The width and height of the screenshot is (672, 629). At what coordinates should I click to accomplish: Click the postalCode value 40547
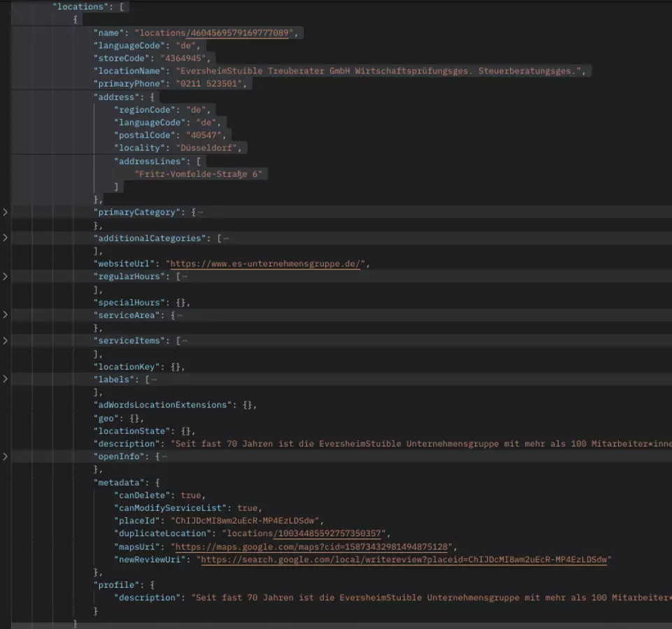click(208, 135)
